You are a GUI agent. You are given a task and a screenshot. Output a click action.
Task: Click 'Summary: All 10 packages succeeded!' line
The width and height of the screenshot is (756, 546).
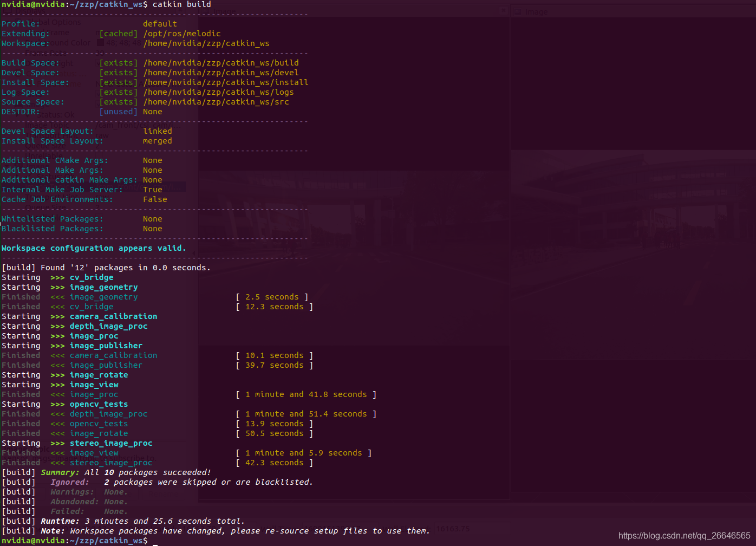pos(106,472)
